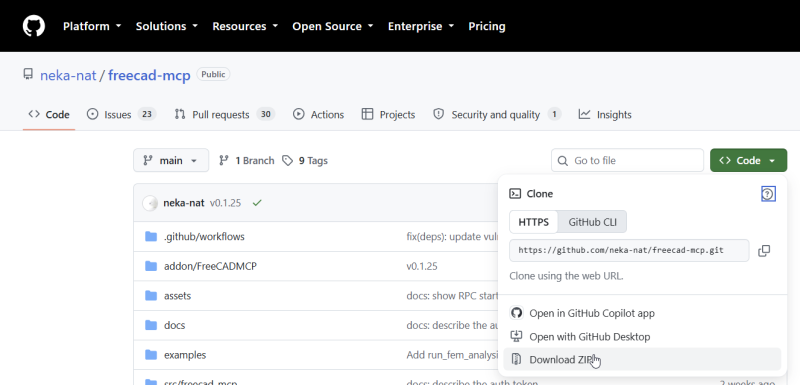Click the folder icon for addon/FreeCADMCP

[x=151, y=266]
